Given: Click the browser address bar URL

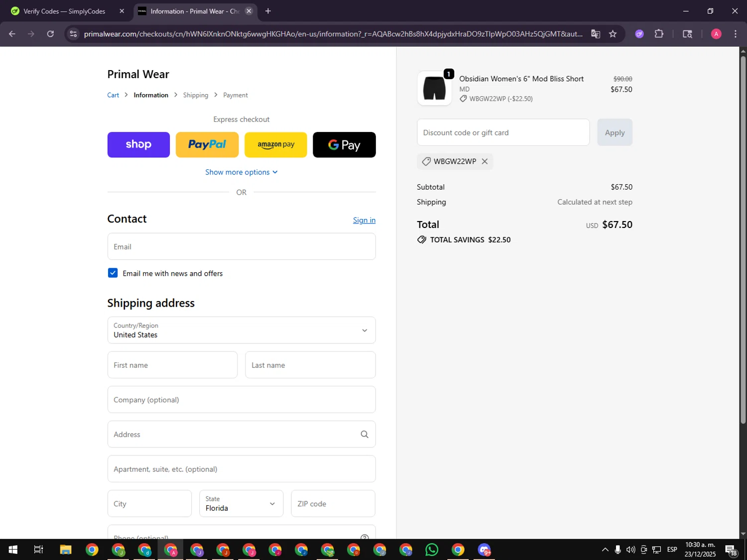Looking at the screenshot, I should point(333,34).
